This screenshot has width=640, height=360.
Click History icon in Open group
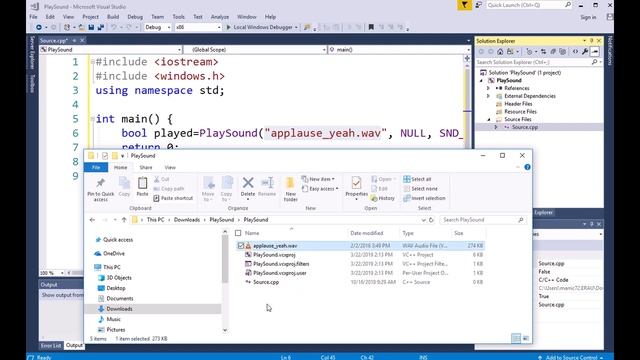click(383, 198)
